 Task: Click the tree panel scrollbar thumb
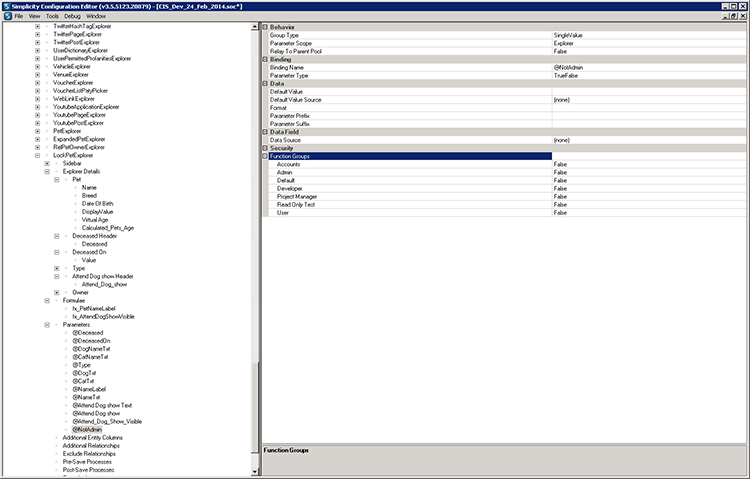(254, 407)
